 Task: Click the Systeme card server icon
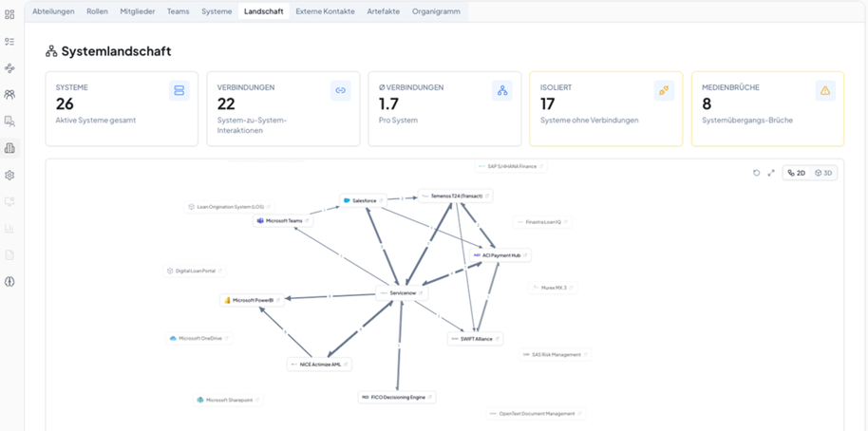pyautogui.click(x=179, y=91)
